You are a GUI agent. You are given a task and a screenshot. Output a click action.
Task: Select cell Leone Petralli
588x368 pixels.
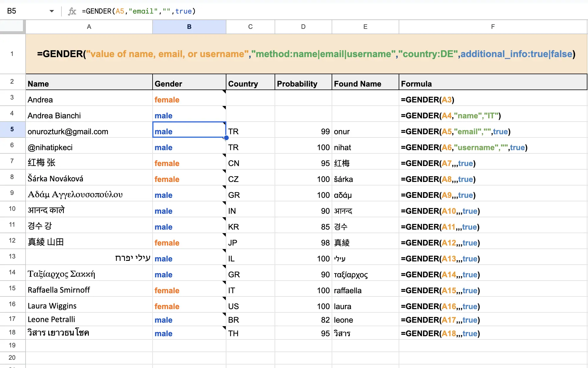[89, 319]
